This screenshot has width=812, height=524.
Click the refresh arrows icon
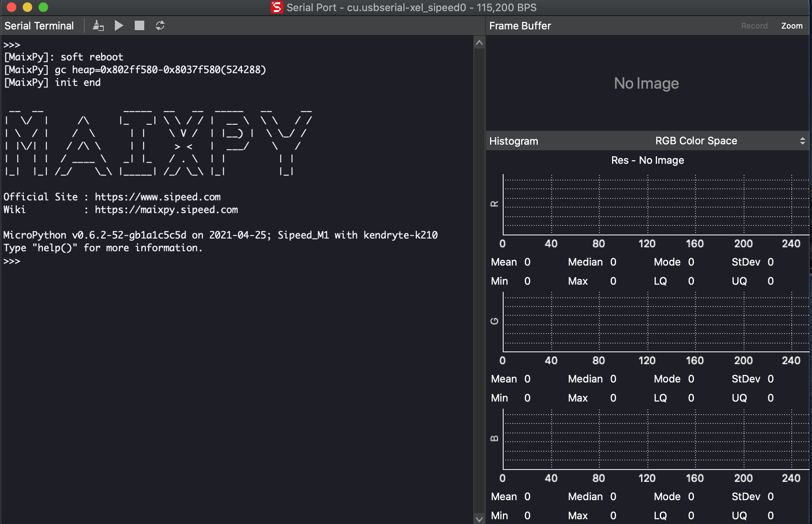point(160,26)
